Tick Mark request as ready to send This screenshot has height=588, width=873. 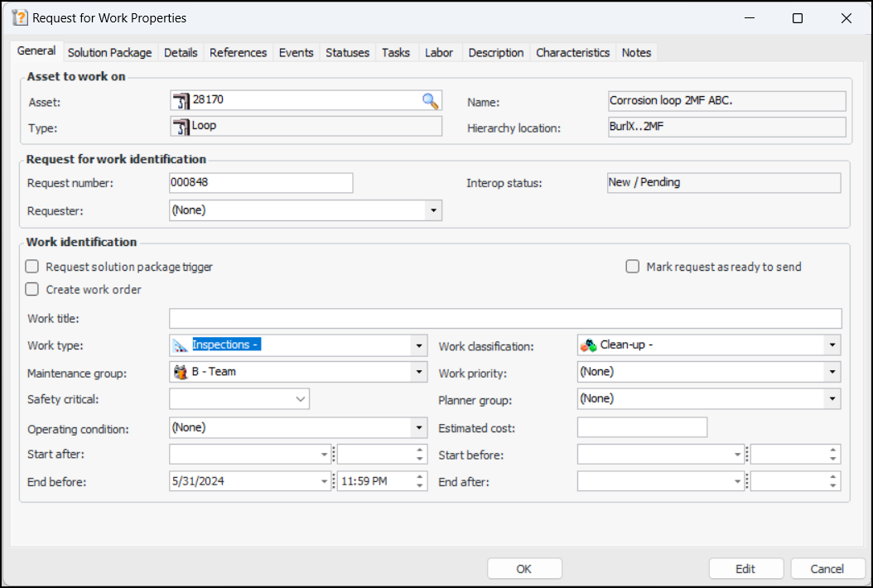633,267
